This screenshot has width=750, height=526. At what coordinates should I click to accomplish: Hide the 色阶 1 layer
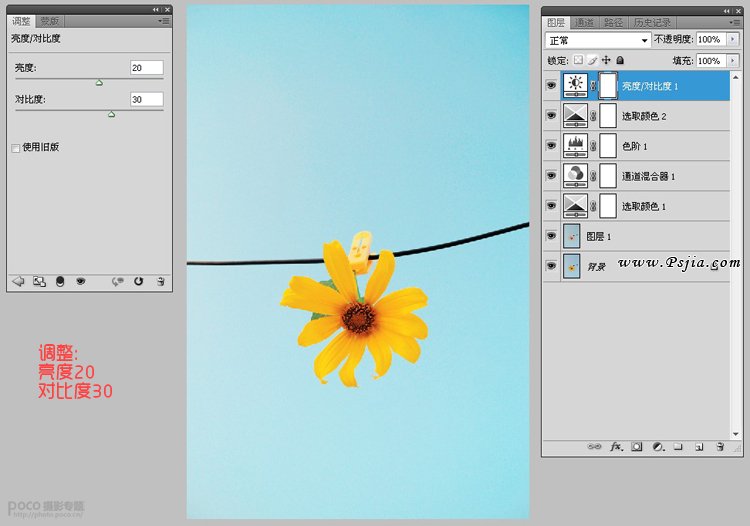[x=551, y=146]
